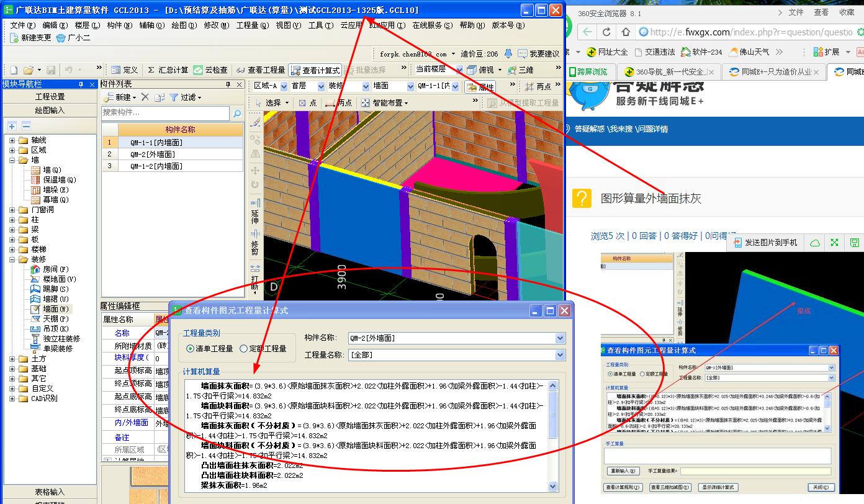
Task: Open 广小二 assistant
Action: 73,38
